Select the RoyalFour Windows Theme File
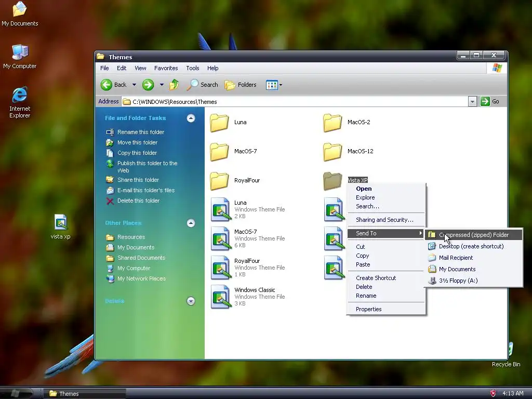The image size is (532, 399). (220, 268)
